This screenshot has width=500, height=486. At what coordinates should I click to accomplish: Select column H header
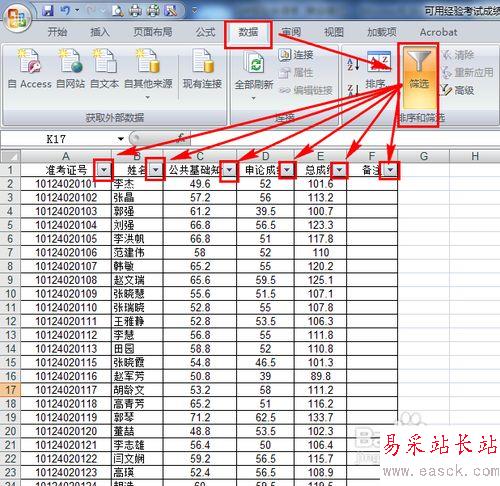(475, 156)
